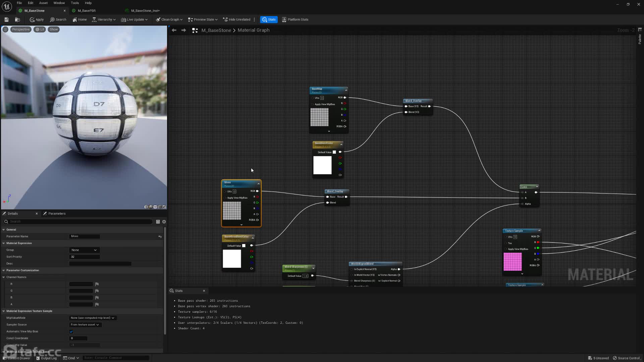This screenshot has width=644, height=362.
Task: Close the Details panel tab
Action: click(37, 214)
